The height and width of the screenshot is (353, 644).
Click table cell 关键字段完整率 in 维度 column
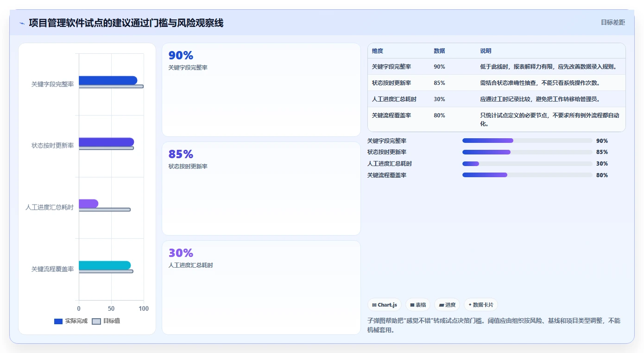click(x=391, y=67)
